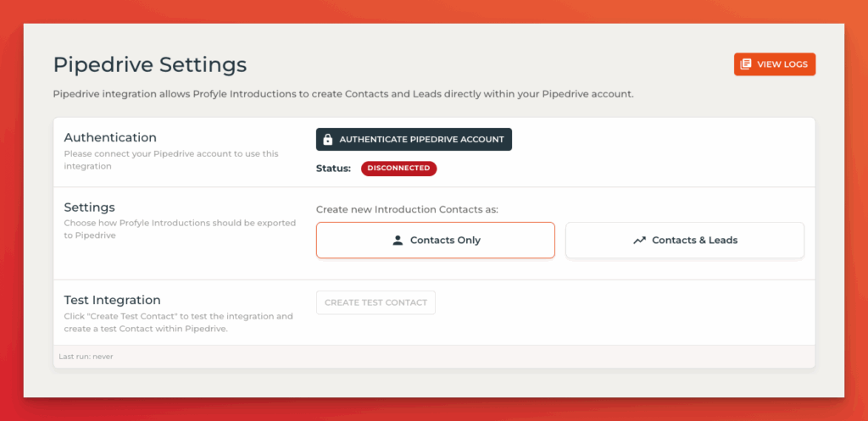Click the Status: label text
Viewport: 868px width, 421px height.
(x=333, y=169)
